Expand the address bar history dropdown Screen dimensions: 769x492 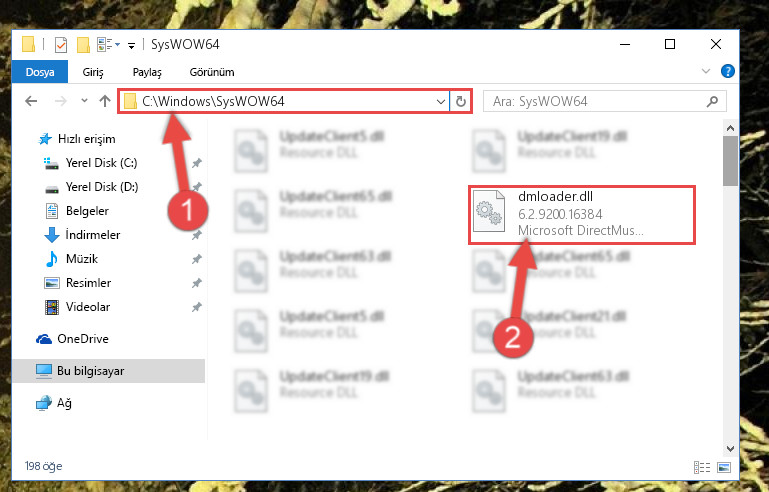point(440,102)
